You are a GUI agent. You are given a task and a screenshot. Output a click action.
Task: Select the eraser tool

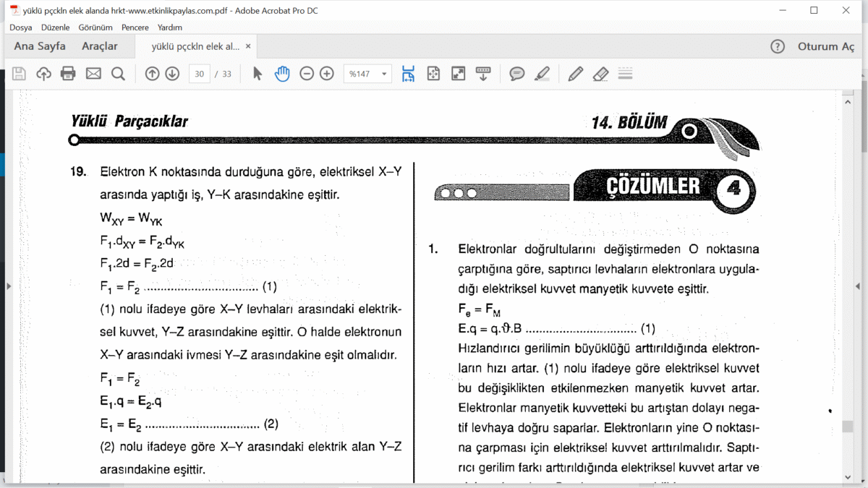[x=600, y=74]
